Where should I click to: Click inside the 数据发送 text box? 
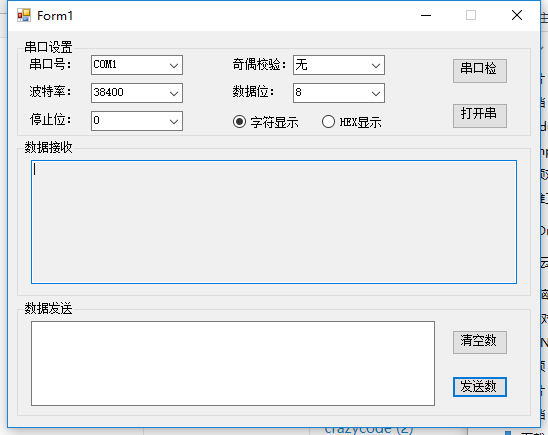click(233, 363)
